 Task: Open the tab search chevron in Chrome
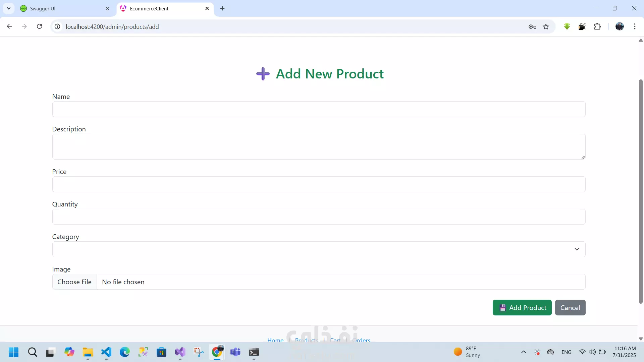click(x=9, y=8)
